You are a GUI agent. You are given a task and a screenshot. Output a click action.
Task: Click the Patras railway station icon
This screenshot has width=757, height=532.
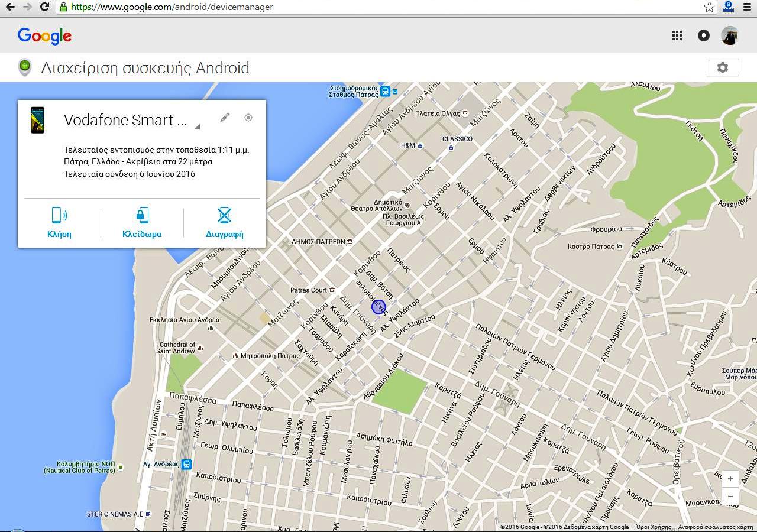point(386,92)
